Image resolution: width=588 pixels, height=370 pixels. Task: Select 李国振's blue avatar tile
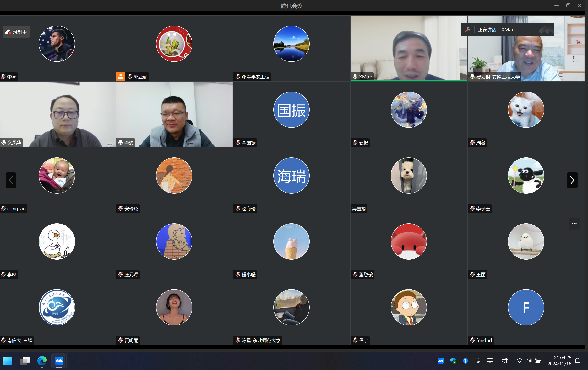click(x=291, y=110)
